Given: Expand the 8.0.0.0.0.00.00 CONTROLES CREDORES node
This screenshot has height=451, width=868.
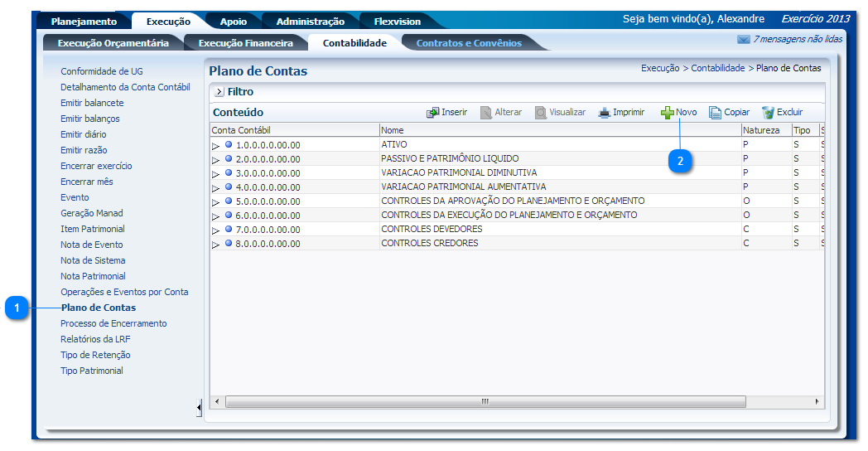Looking at the screenshot, I should tap(216, 244).
